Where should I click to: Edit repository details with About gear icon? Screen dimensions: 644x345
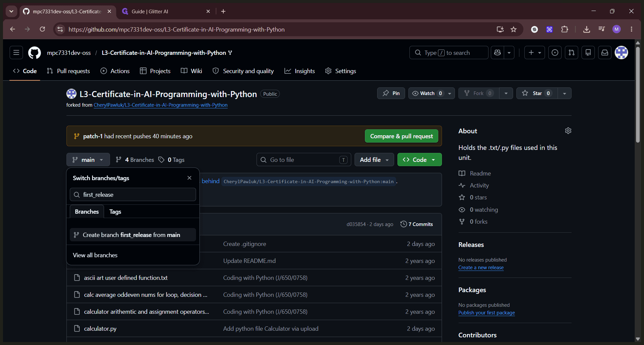coord(568,131)
